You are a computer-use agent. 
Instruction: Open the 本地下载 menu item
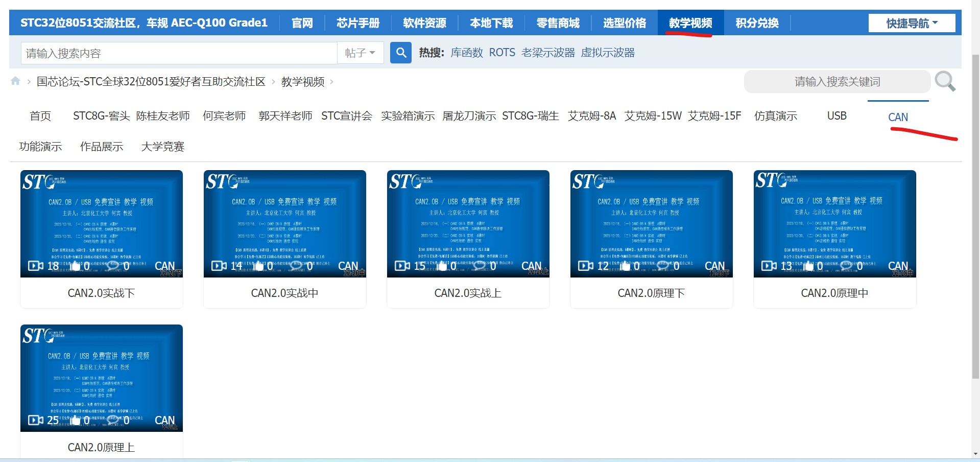coord(491,23)
